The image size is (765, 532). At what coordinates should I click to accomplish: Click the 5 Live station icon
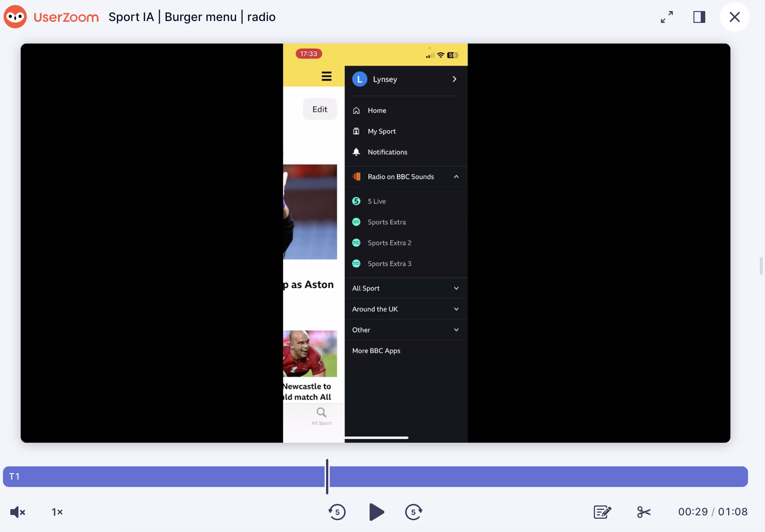[x=356, y=201]
